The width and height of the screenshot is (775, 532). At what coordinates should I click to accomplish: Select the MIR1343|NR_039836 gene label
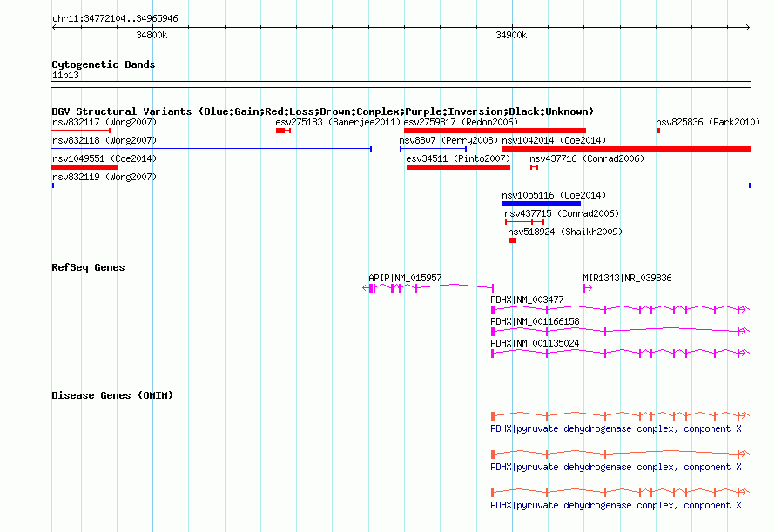(627, 278)
